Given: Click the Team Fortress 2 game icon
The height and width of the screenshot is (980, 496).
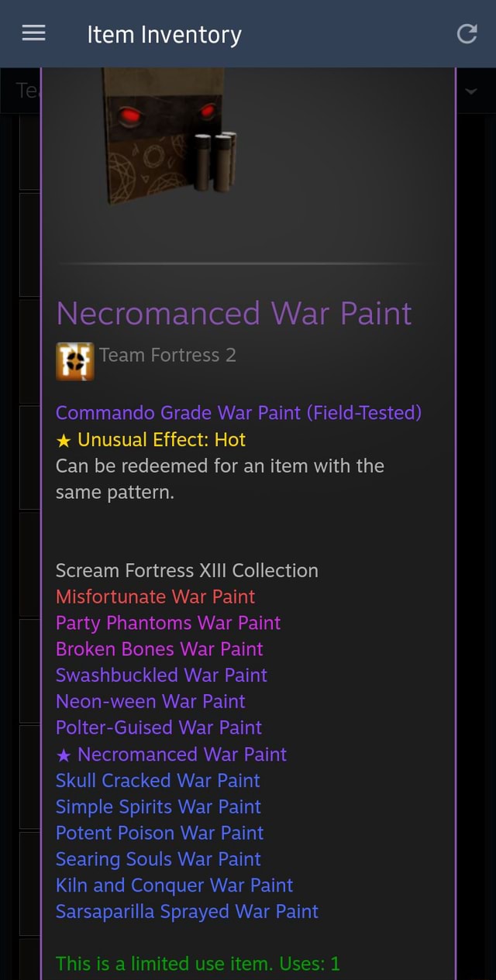Looking at the screenshot, I should pos(74,360).
